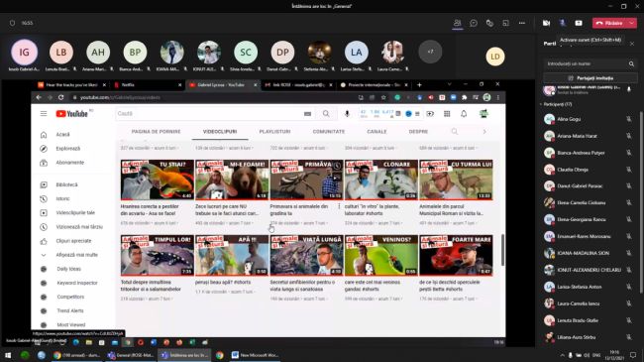This screenshot has height=362, width=644.
Task: Open the TU STIAI? goldfish video thumbnail
Action: [x=158, y=181]
